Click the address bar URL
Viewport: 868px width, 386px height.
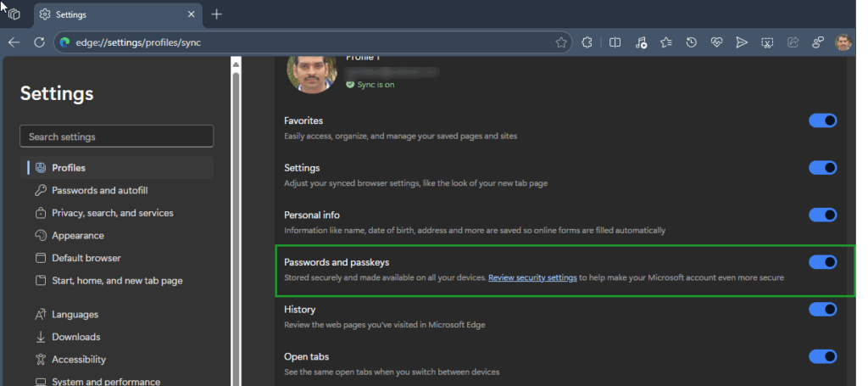point(137,42)
